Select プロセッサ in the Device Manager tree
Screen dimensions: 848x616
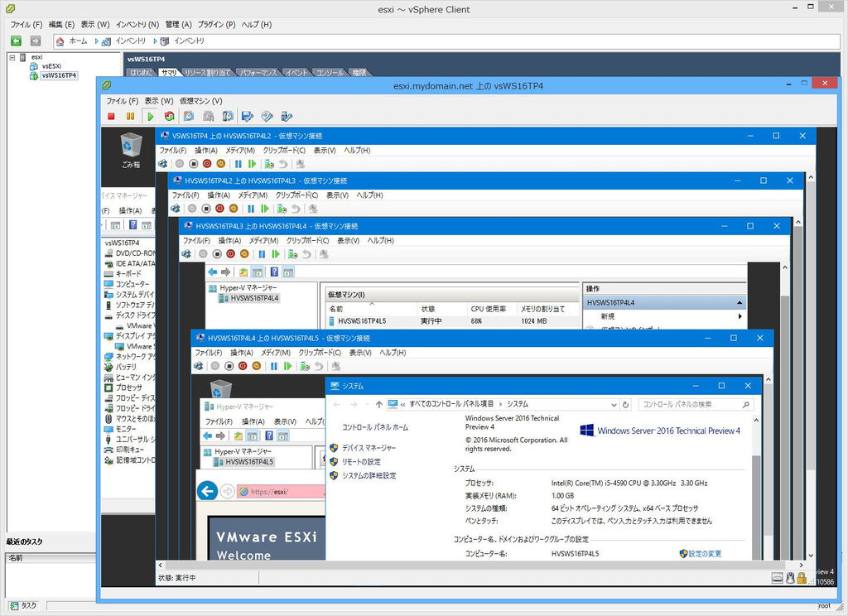click(x=129, y=387)
